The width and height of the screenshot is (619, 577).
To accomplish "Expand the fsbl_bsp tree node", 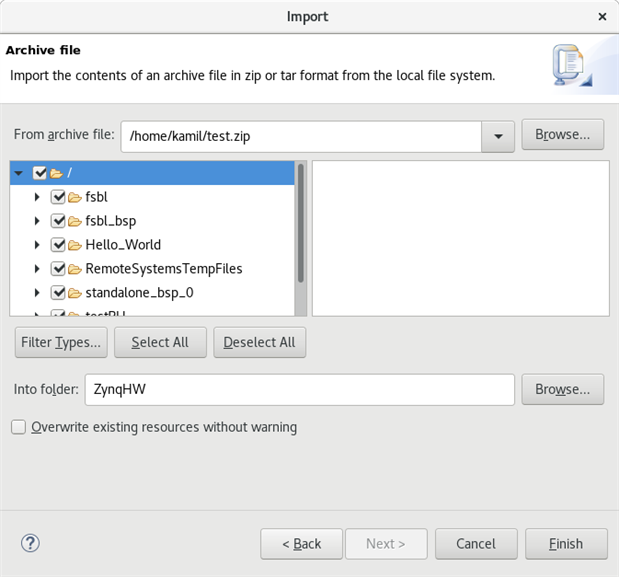I will coord(37,221).
